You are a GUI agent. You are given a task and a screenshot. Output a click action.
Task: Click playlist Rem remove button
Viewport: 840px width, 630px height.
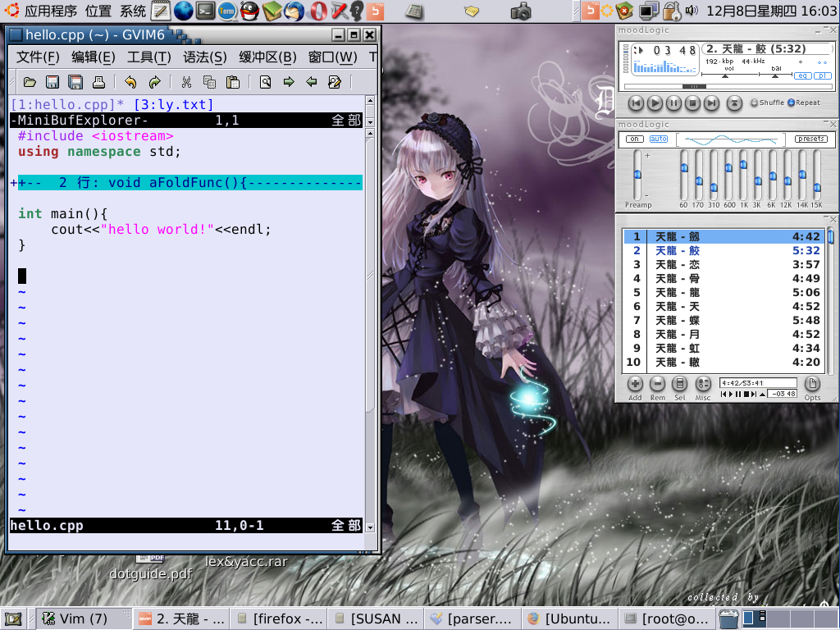(x=657, y=384)
